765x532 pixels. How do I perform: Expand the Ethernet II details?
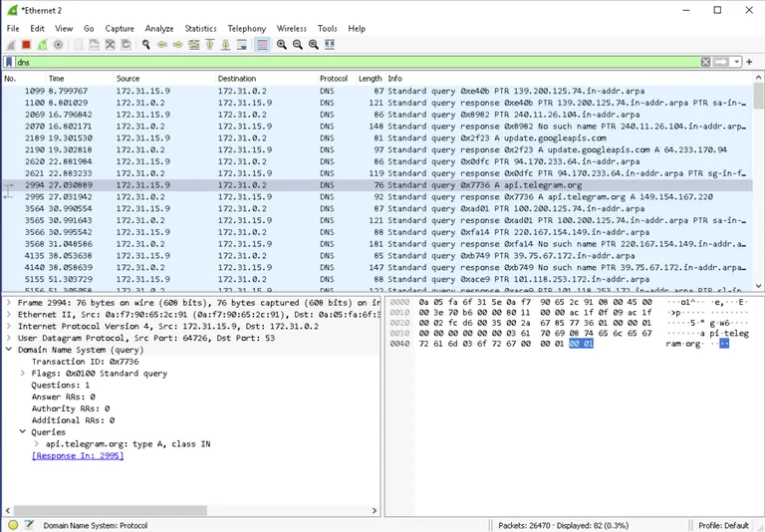pyautogui.click(x=9, y=315)
